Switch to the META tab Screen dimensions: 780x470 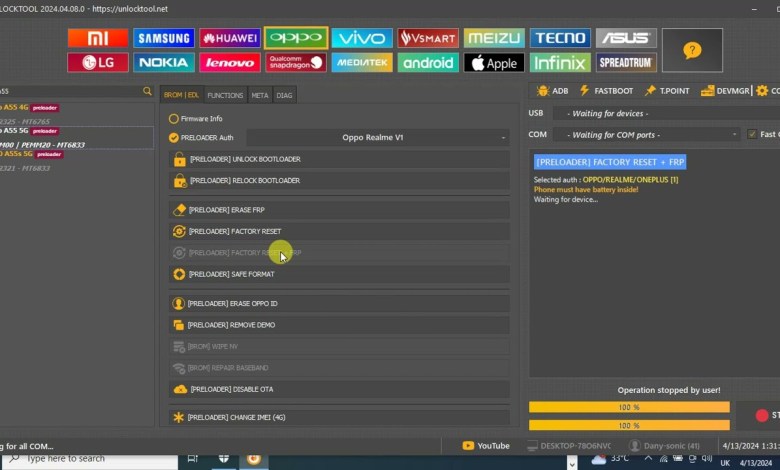260,95
